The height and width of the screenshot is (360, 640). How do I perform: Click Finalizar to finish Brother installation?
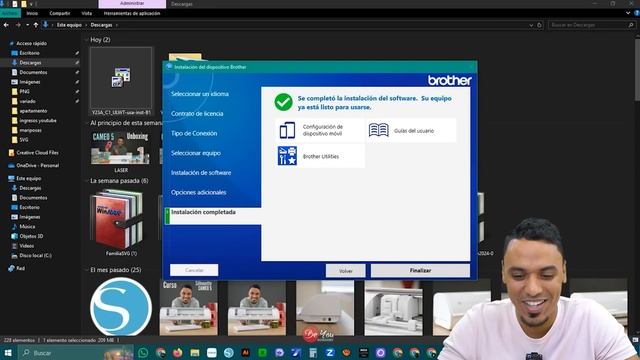(x=420, y=270)
